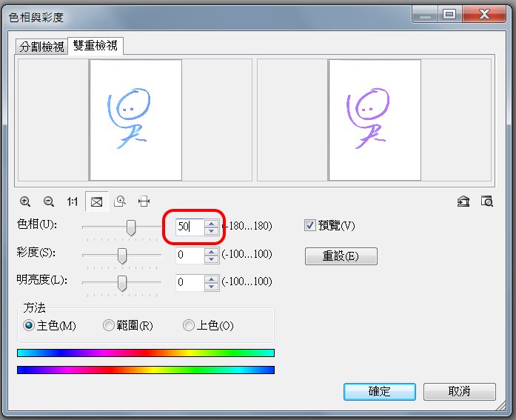Decrease 明亮度 value with down arrow
Screen dimensions: 516x420
tap(211, 287)
